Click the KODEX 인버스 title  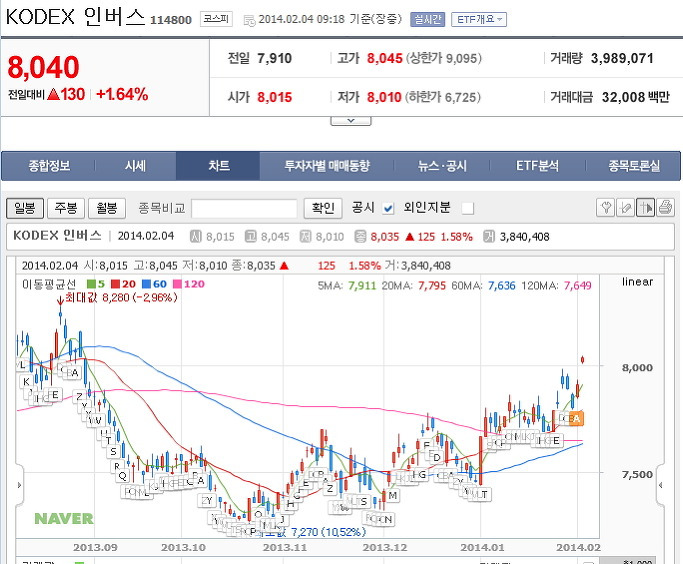pyautogui.click(x=75, y=17)
